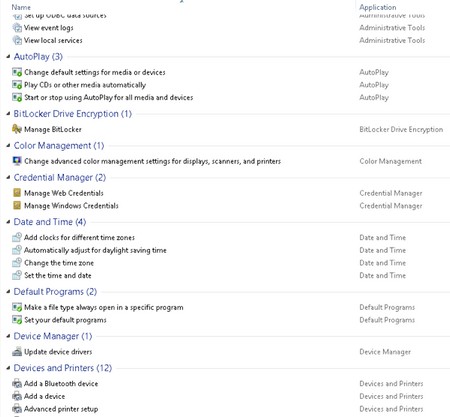Click BitLocker Drive Encryption in Application column
This screenshot has height=417, width=450.
[x=401, y=129]
